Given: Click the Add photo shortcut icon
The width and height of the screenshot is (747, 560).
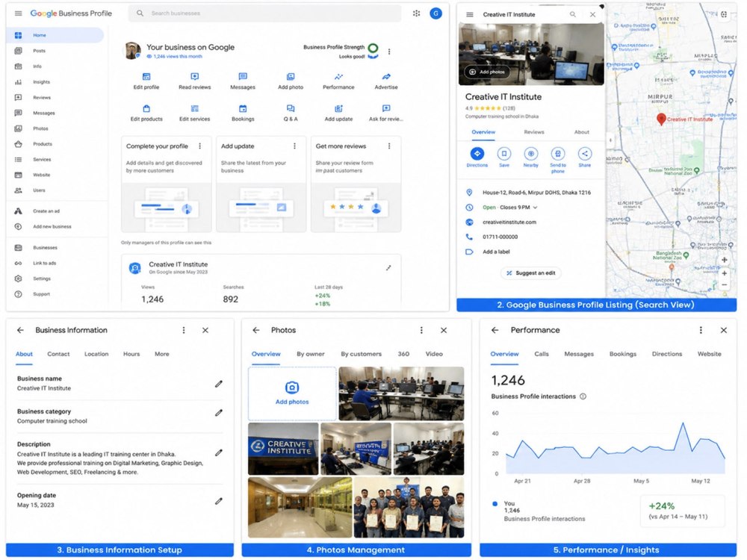Looking at the screenshot, I should 290,77.
